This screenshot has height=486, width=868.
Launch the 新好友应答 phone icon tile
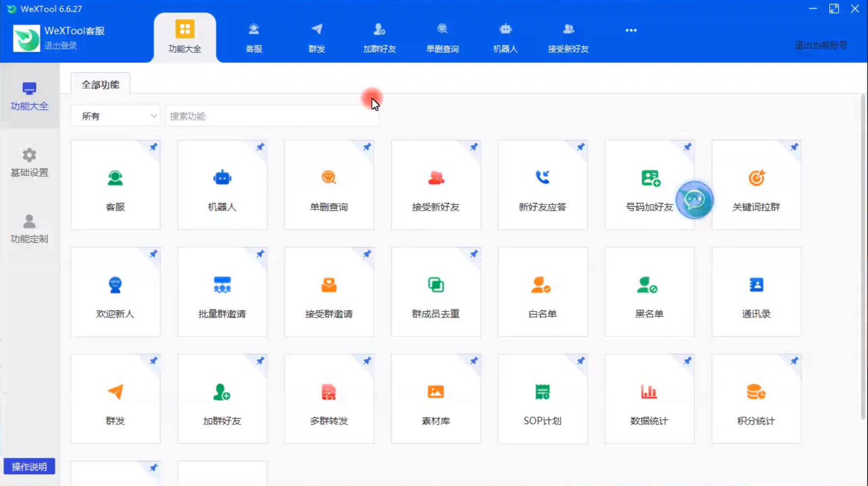pyautogui.click(x=542, y=185)
